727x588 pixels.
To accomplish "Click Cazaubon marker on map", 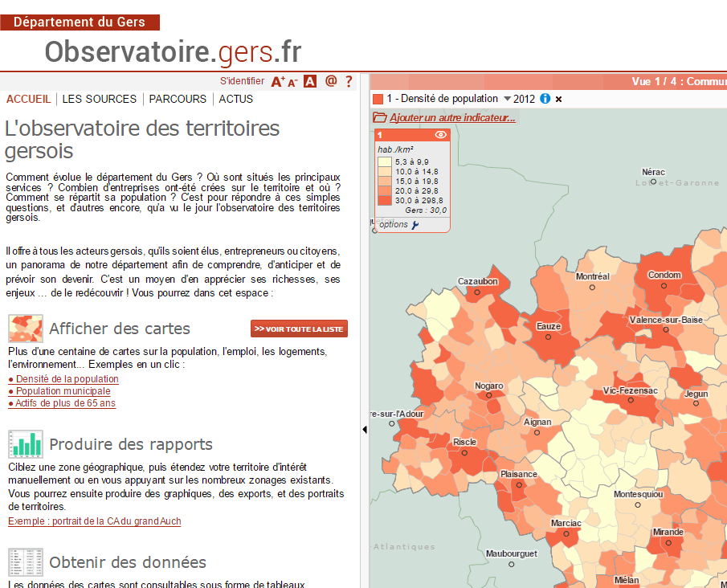I will tap(477, 292).
